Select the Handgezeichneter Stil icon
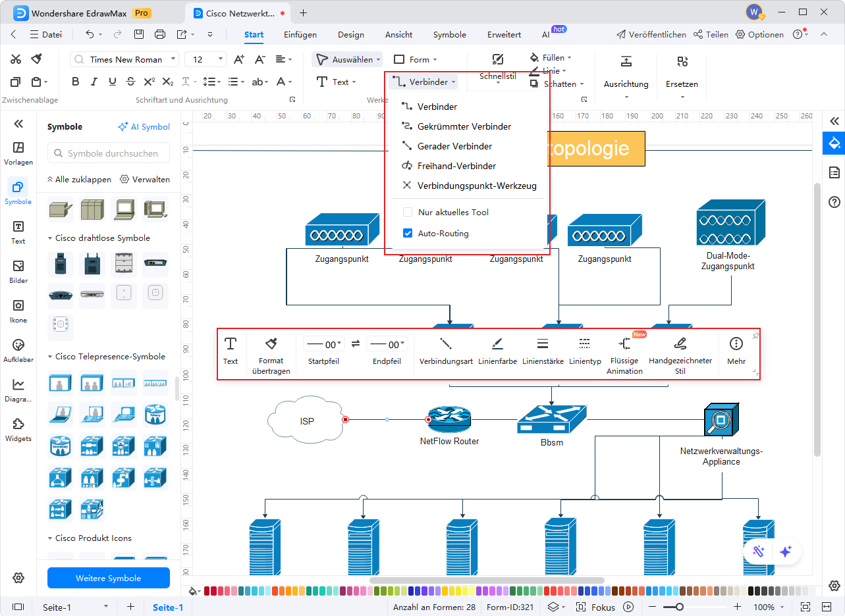The height and width of the screenshot is (616, 845). [x=680, y=344]
